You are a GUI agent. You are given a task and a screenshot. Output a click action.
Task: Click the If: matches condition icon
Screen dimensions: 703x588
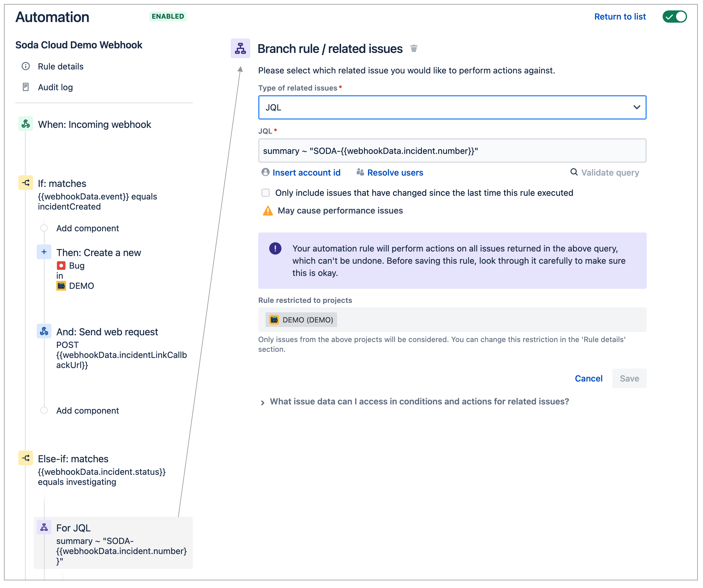tap(25, 183)
